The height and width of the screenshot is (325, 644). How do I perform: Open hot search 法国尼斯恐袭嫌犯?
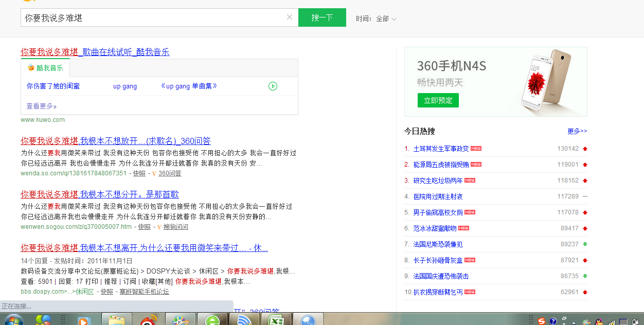438,244
